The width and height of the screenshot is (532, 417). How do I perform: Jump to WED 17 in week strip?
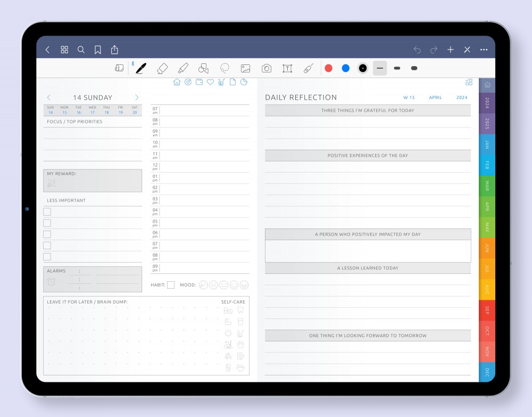(x=92, y=110)
